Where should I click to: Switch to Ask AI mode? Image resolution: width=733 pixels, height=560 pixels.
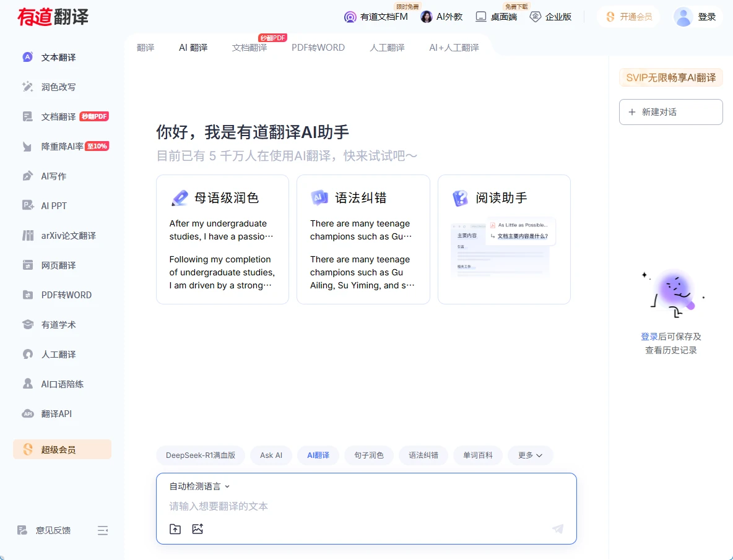271,455
